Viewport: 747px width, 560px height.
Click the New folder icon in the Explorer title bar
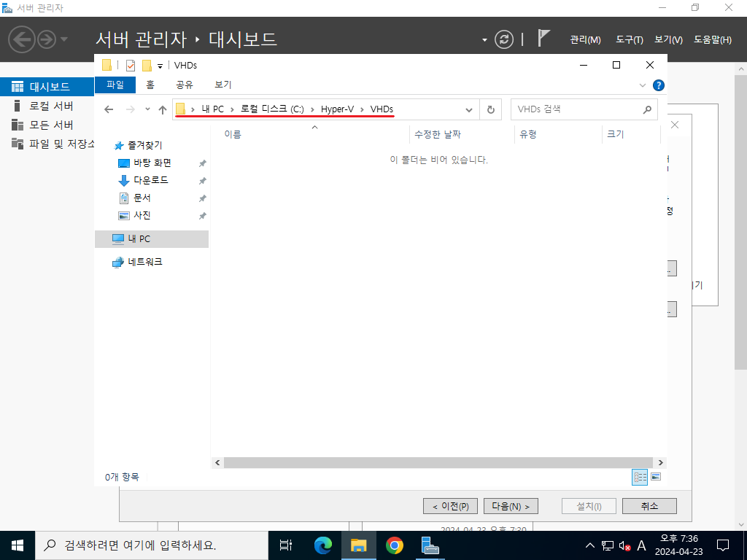pyautogui.click(x=147, y=66)
